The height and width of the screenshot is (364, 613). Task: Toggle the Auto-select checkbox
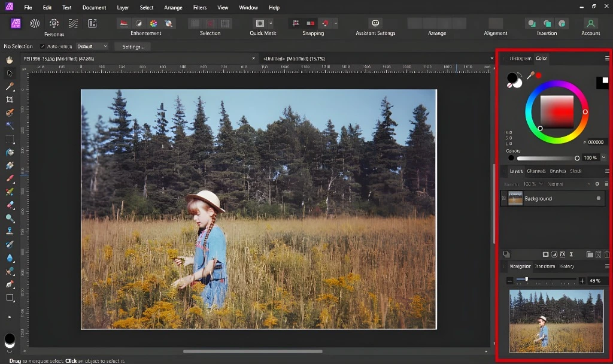point(43,47)
